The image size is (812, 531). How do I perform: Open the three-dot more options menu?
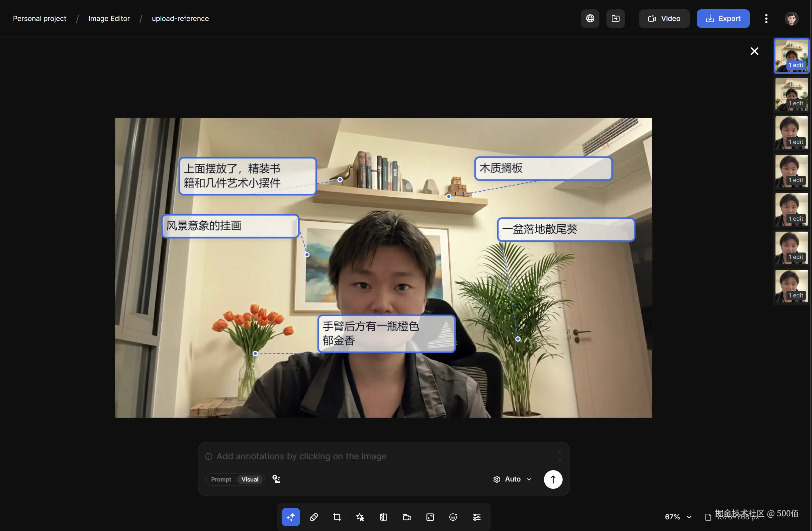766,18
